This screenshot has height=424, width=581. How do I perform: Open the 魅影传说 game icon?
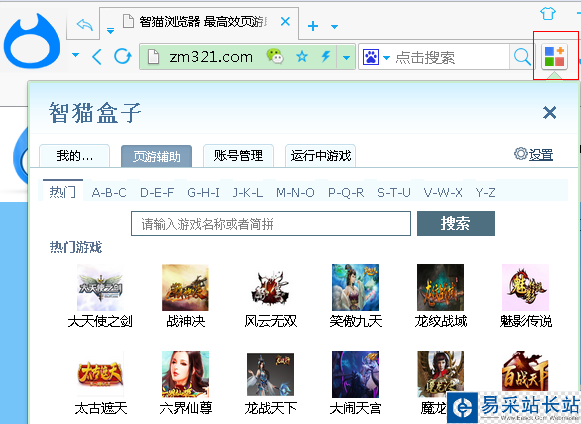(525, 287)
